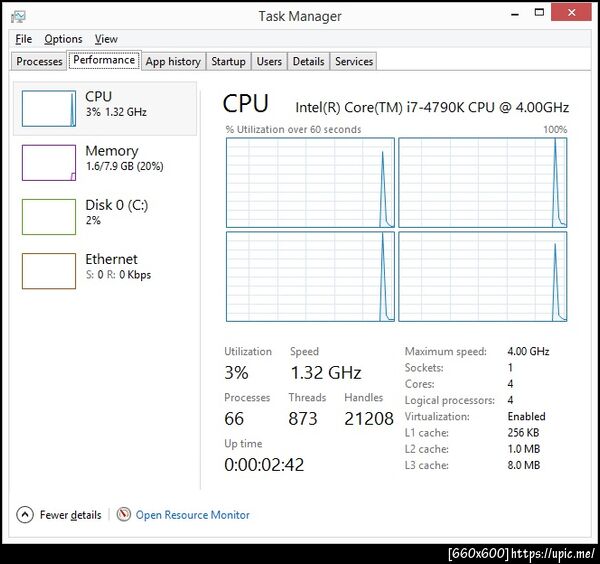
Task: Click the Maximum speed 4.00 GHz value
Action: pyautogui.click(x=528, y=351)
